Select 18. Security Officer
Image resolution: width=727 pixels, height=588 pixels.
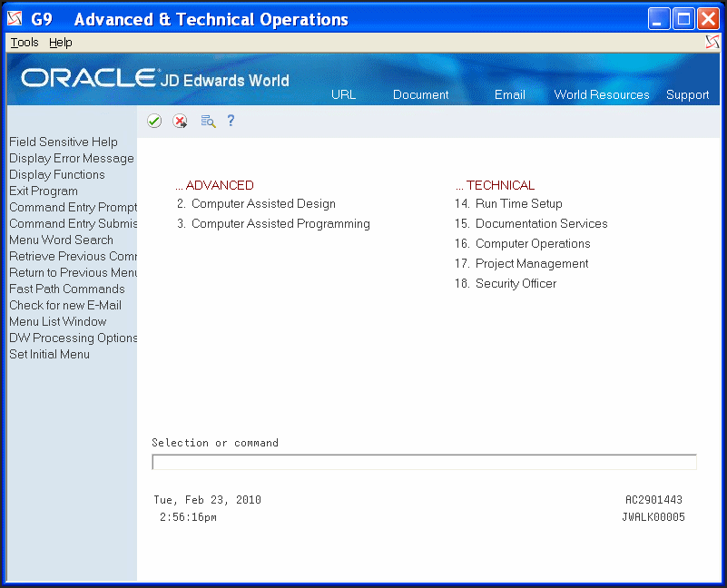click(506, 283)
